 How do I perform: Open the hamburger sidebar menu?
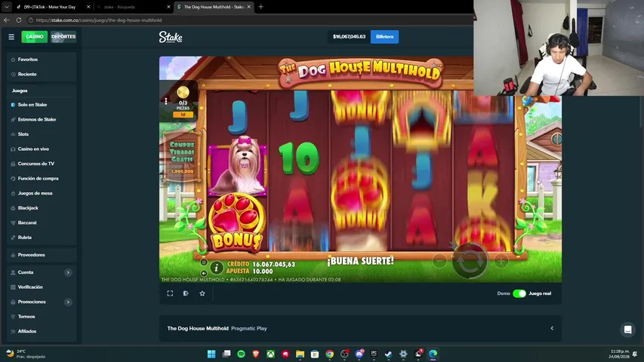[11, 37]
